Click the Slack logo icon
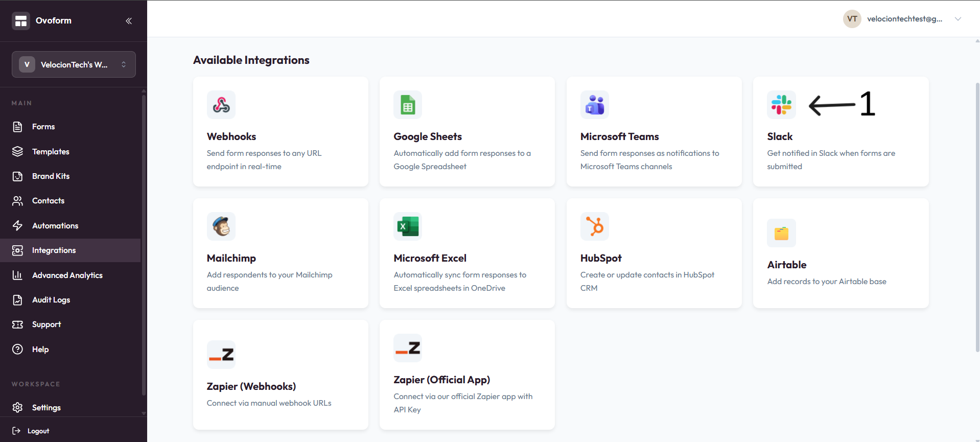The width and height of the screenshot is (980, 442). click(781, 105)
